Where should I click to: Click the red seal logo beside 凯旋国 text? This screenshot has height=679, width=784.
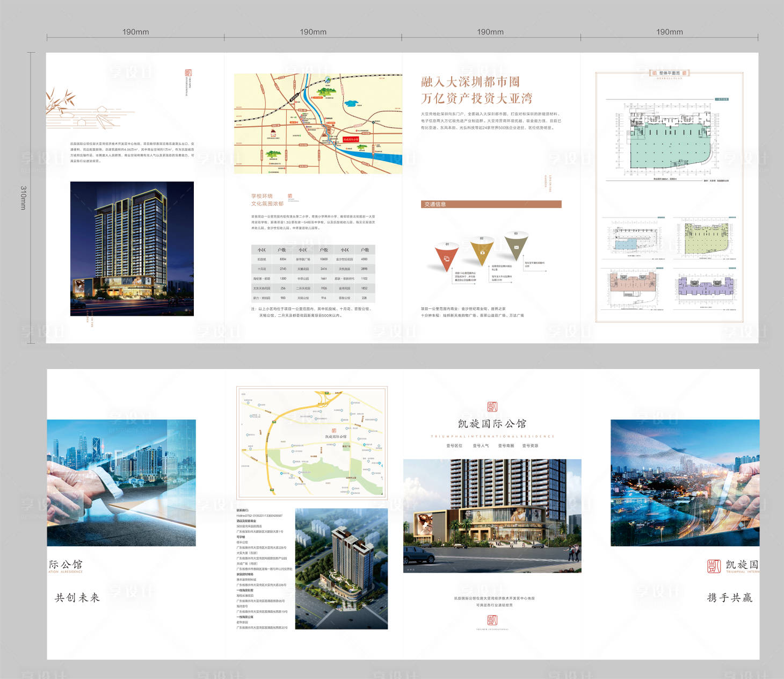click(714, 566)
